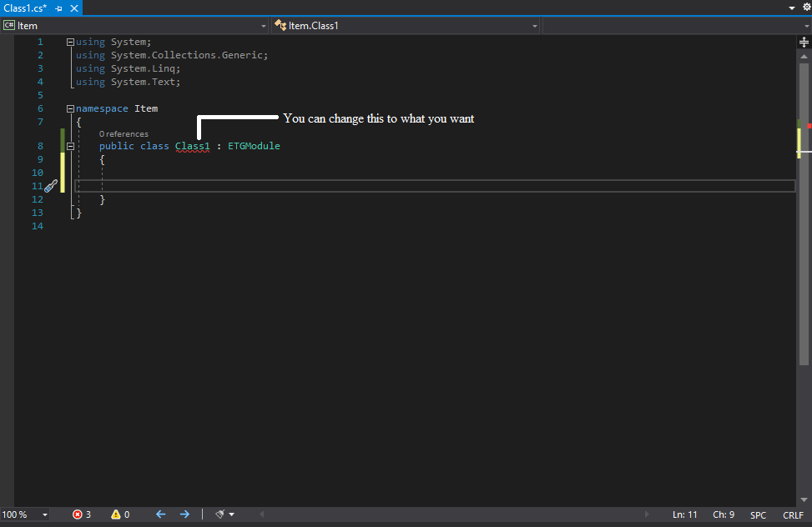Click the CRLF line ending indicator

point(793,515)
